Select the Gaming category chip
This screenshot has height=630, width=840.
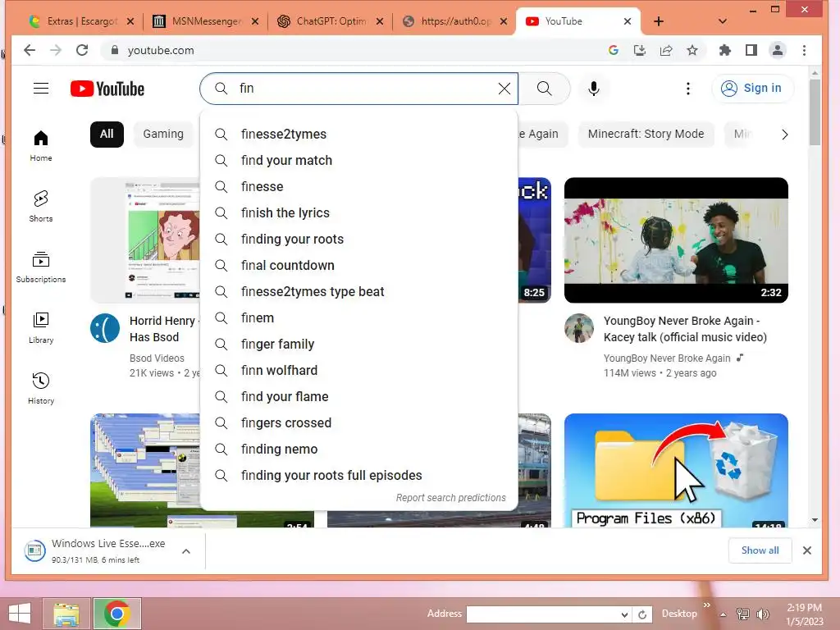[163, 134]
